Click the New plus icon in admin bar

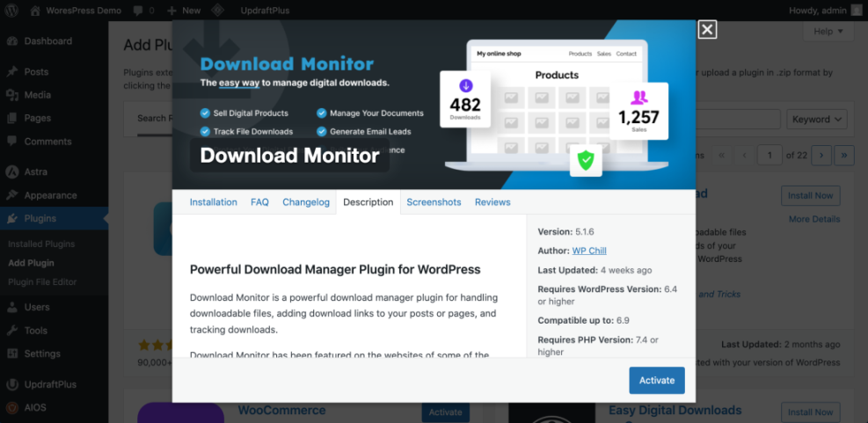[171, 11]
